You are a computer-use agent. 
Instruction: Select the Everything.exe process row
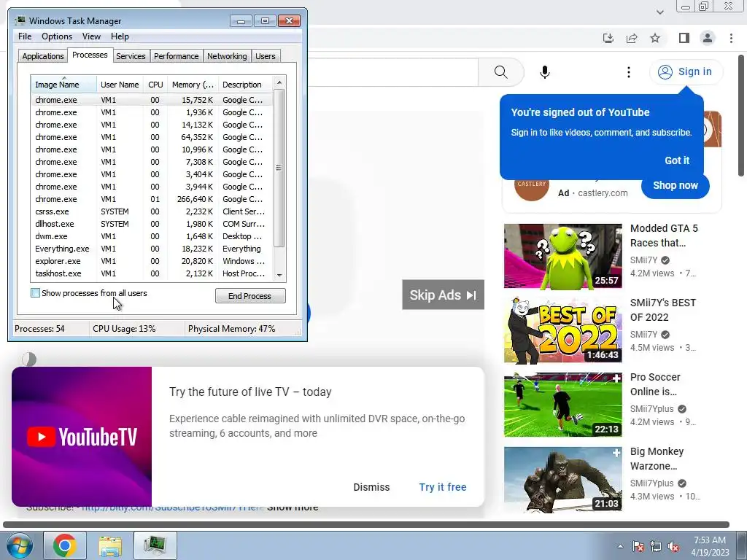tap(152, 249)
